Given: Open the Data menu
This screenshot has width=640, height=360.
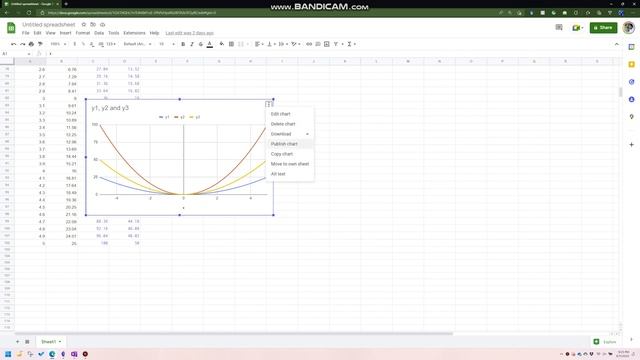Looking at the screenshot, I should 99,33.
